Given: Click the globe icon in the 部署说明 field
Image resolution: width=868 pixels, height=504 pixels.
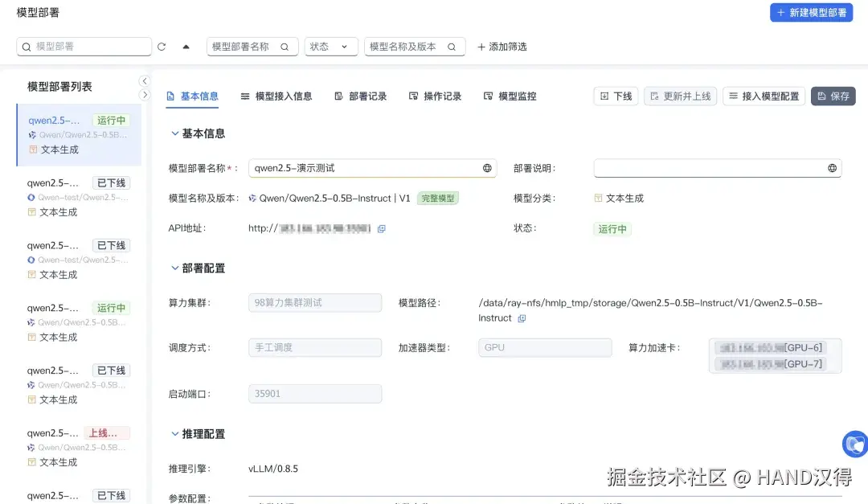Looking at the screenshot, I should (832, 168).
